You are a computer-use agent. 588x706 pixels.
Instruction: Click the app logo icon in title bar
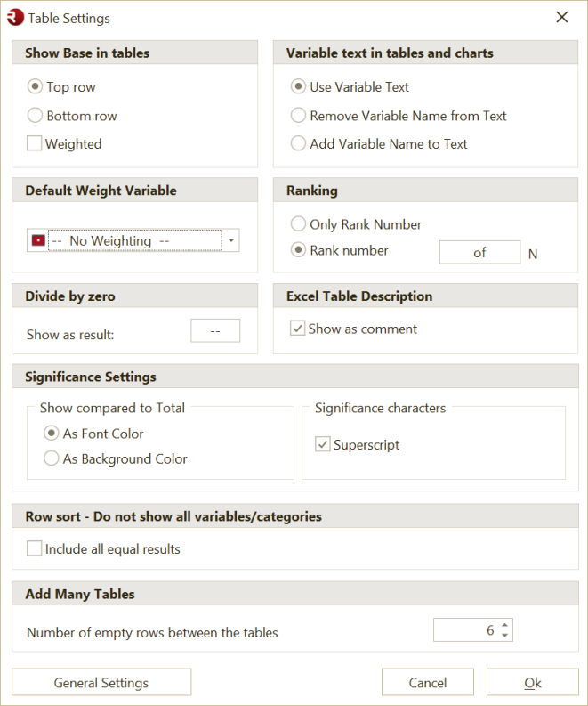(x=15, y=17)
